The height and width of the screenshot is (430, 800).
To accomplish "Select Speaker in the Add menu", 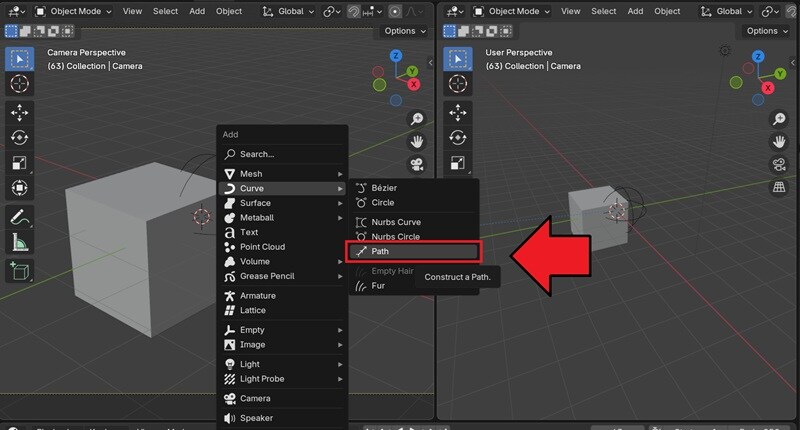I will [x=283, y=418].
